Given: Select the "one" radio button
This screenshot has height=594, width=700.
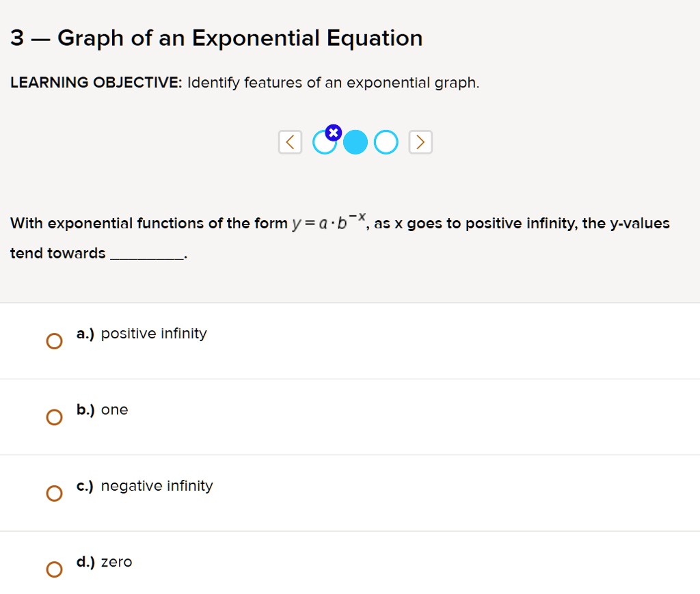Looking at the screenshot, I should click(55, 416).
